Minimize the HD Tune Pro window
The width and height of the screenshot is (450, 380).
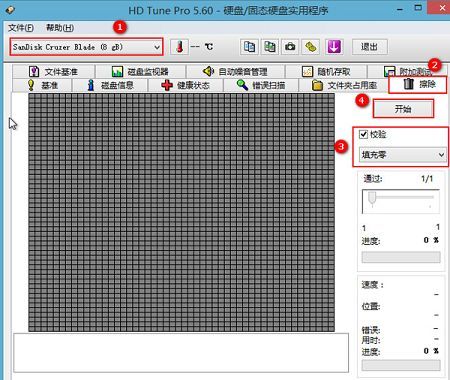(399, 9)
